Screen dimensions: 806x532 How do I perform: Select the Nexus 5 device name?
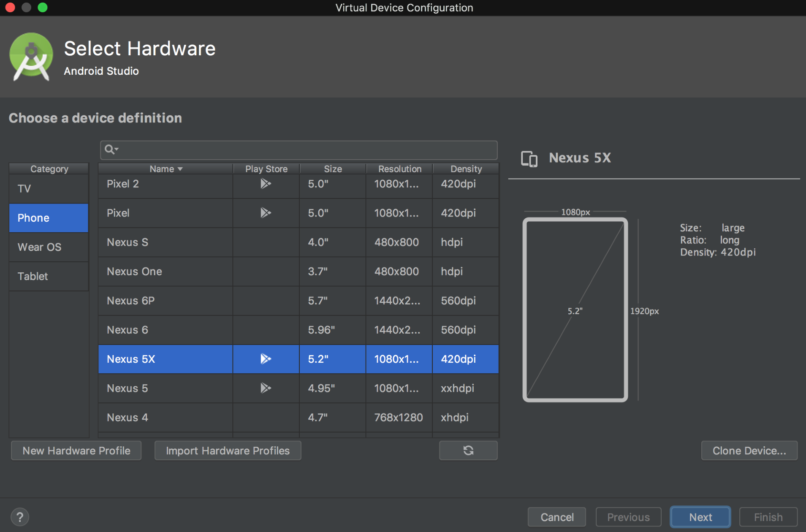[128, 388]
